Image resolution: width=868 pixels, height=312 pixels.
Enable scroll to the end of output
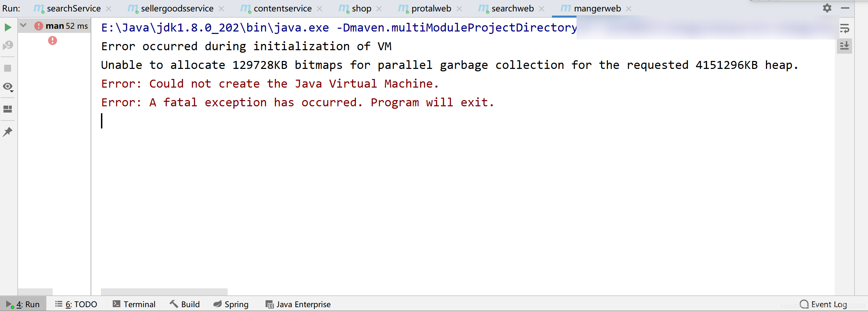(x=844, y=45)
